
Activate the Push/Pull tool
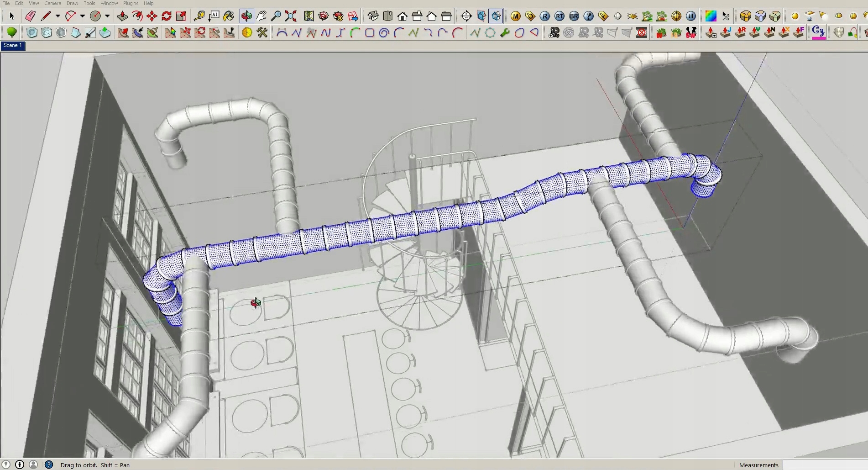click(122, 16)
